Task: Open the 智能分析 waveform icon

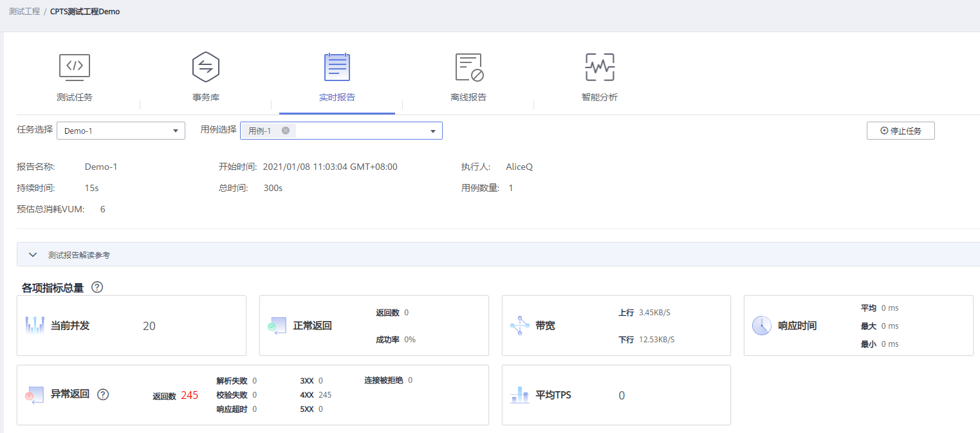Action: pos(600,67)
